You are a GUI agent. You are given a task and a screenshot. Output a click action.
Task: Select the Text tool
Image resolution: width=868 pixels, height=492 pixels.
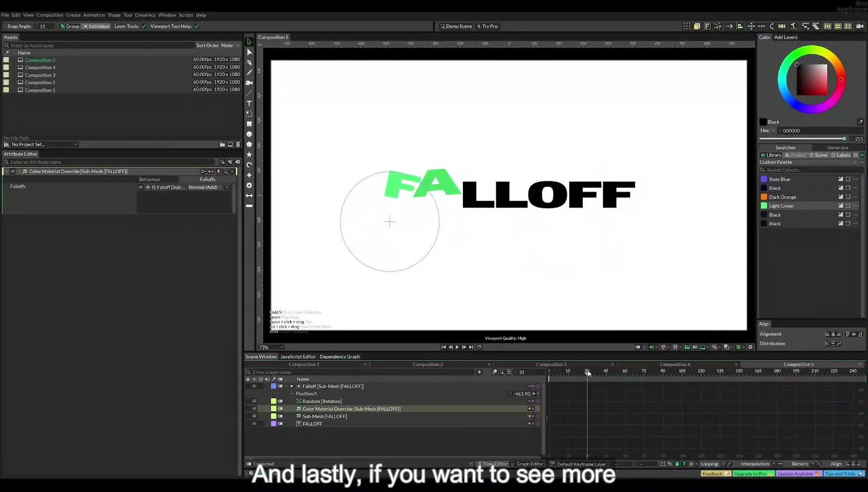pos(249,104)
